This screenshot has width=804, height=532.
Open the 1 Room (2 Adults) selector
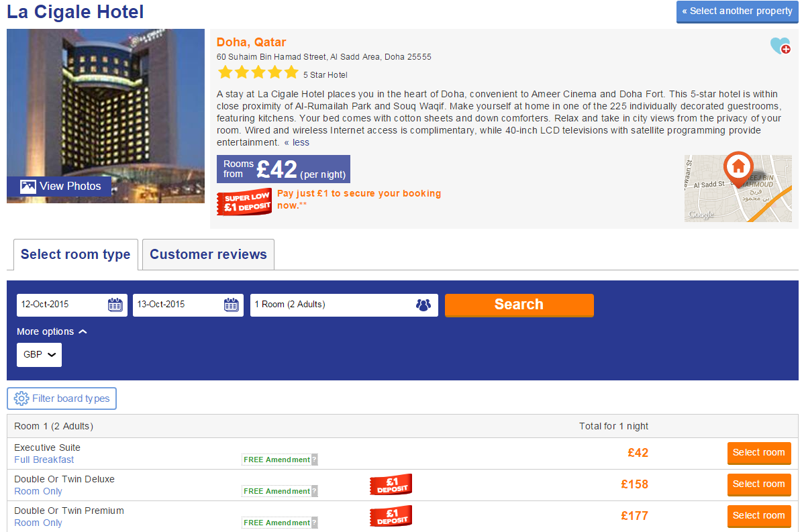click(x=344, y=305)
